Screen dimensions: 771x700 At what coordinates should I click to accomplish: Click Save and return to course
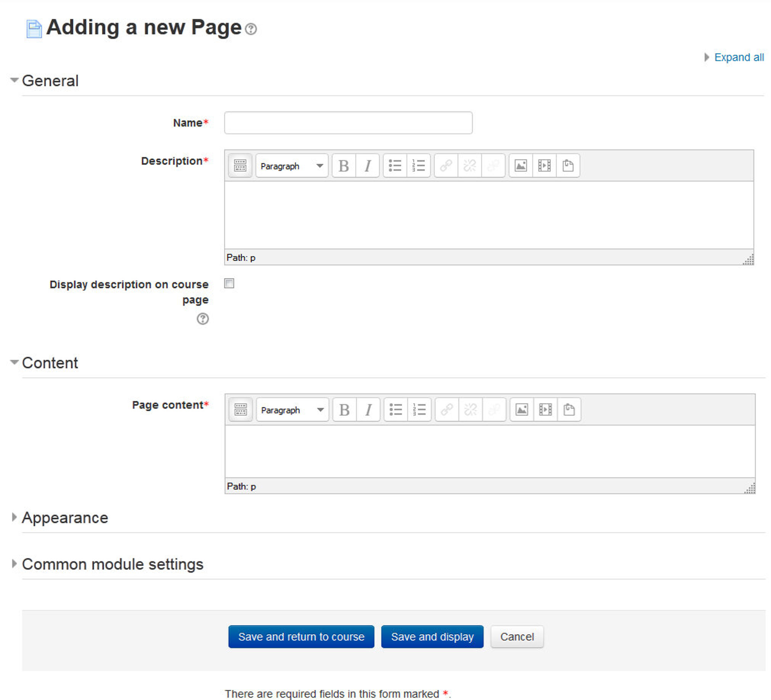click(301, 637)
